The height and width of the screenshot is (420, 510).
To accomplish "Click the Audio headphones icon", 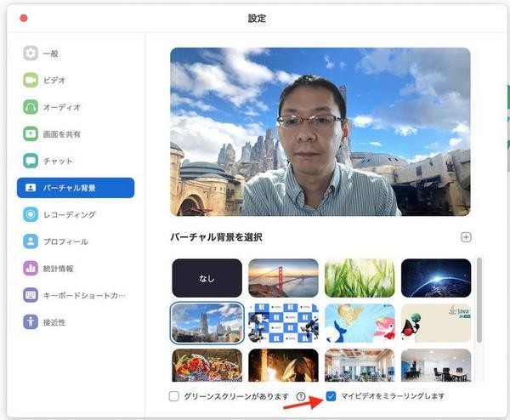I will [31, 107].
